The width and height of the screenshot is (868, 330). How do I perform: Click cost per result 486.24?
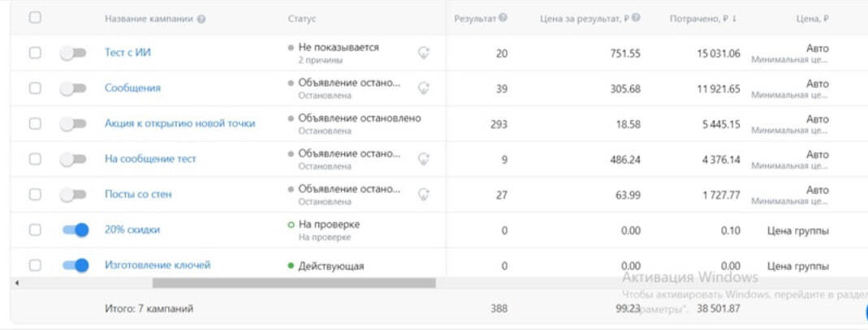625,160
